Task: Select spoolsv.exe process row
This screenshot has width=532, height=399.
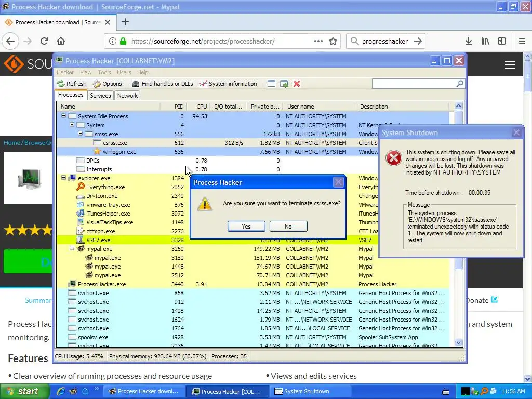Action: (253, 337)
